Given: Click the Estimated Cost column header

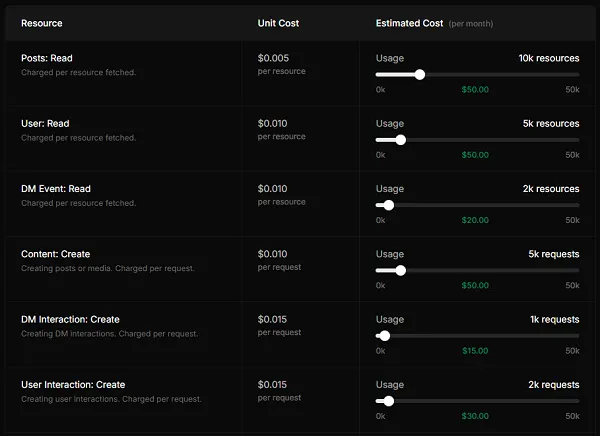Looking at the screenshot, I should coord(411,23).
